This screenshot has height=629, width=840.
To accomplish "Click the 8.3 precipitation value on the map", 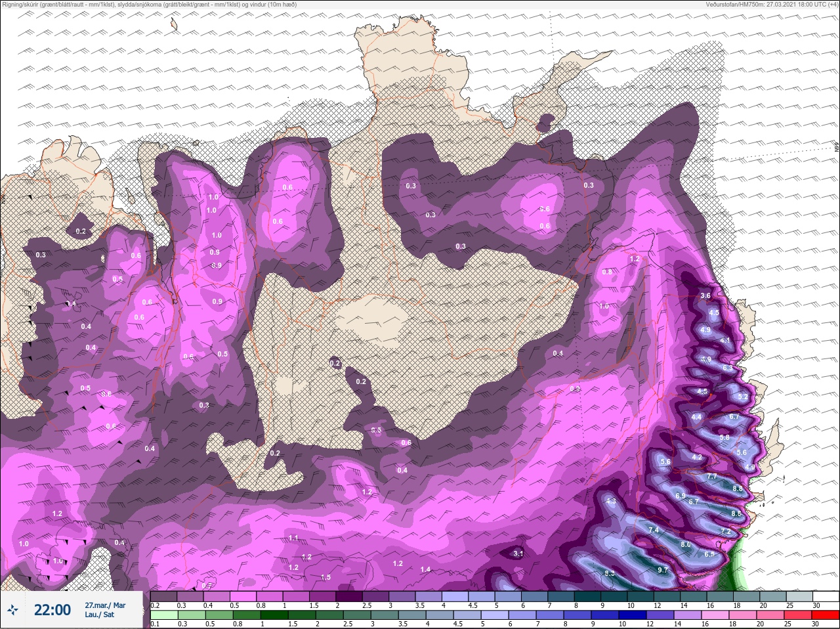I will 609,573.
